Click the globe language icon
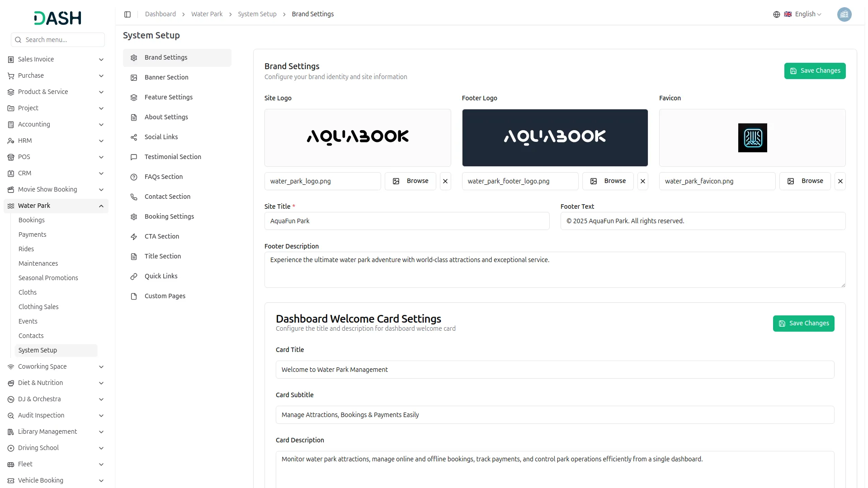868x488 pixels. coord(776,14)
